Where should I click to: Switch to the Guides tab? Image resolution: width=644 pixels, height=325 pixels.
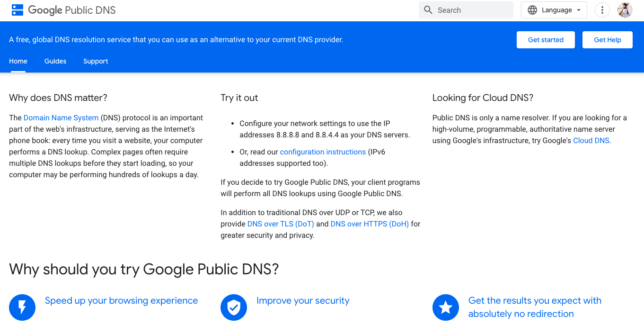click(55, 61)
